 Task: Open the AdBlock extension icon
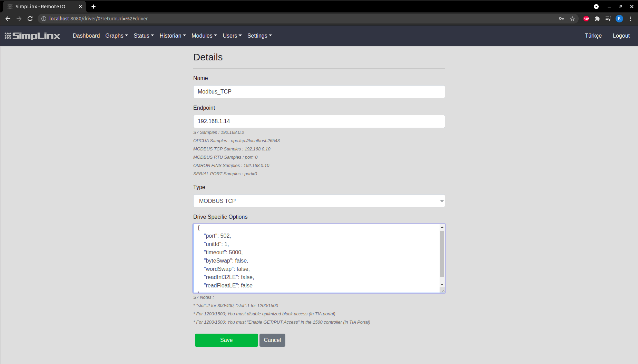(586, 19)
